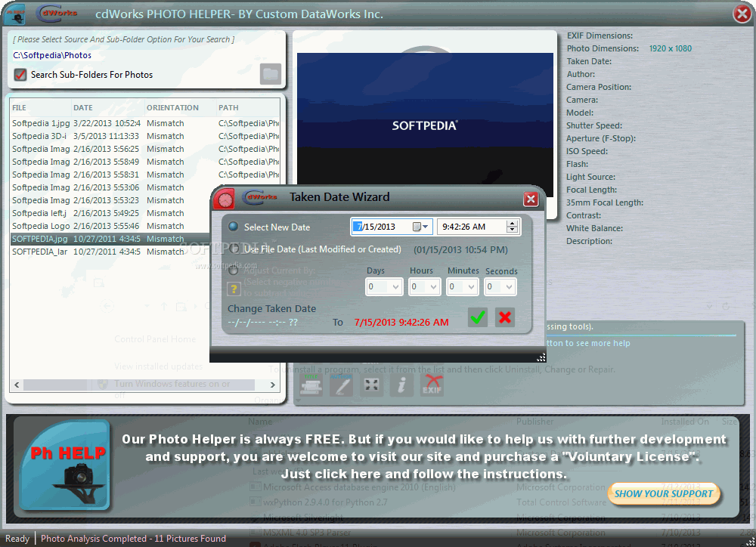Image resolution: width=756 pixels, height=547 pixels.
Task: Click the red "7/15/2013 9:42:26 AM" target date
Action: [x=401, y=323]
